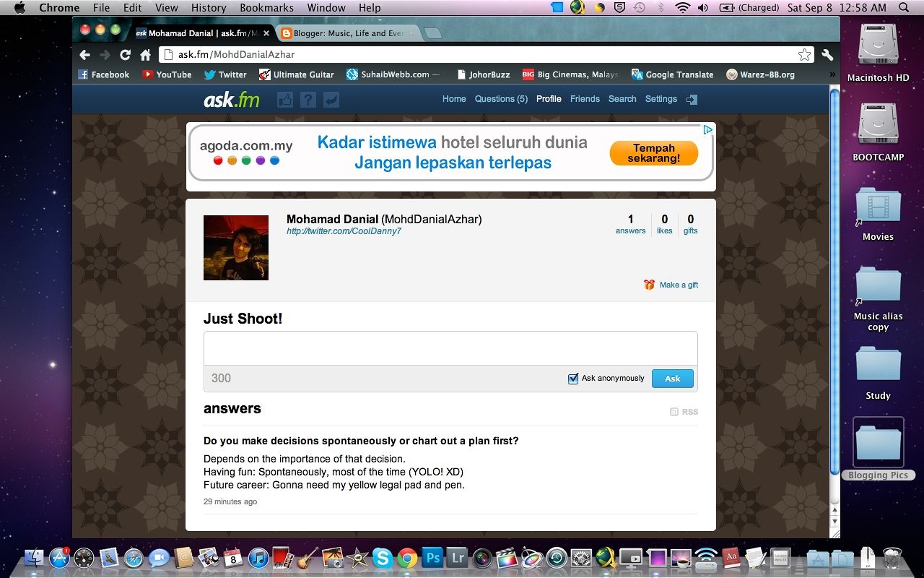Reload the page with the refresh icon
This screenshot has height=578, width=924.
[x=125, y=55]
